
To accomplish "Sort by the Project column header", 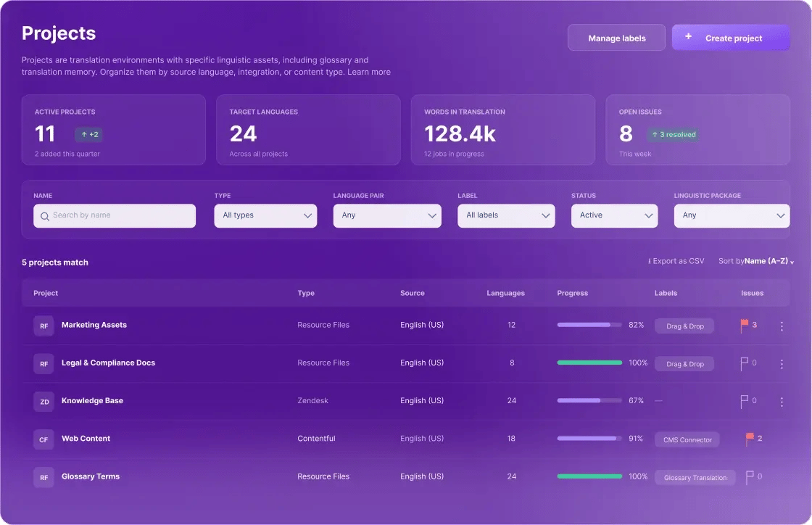I will (x=46, y=293).
